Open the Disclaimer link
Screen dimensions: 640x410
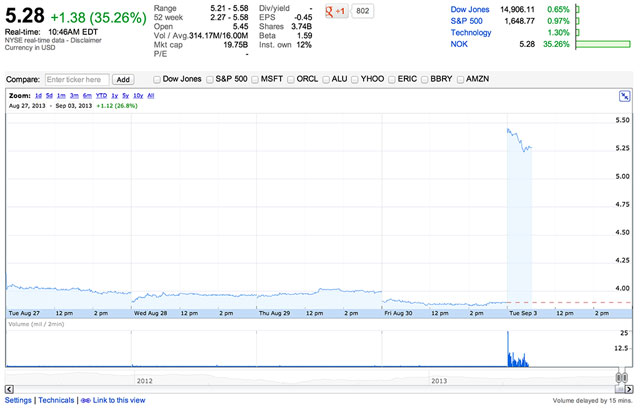pos(86,40)
